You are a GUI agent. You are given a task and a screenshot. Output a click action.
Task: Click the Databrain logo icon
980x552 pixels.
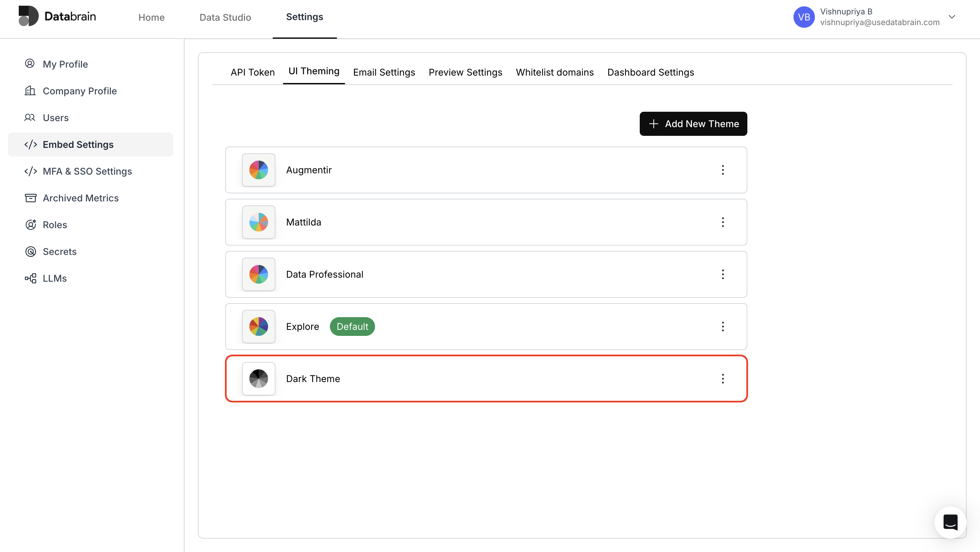pyautogui.click(x=28, y=16)
